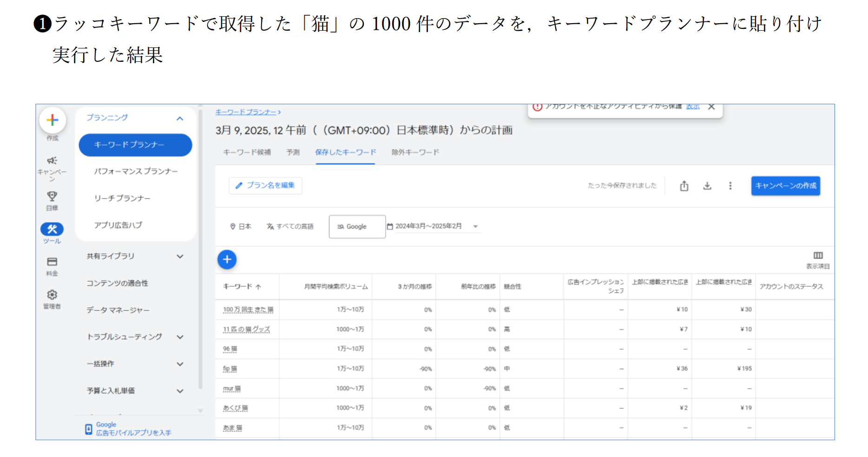Download the keyword plan via download icon
Viewport: 868px width, 457px height.
coord(707,186)
